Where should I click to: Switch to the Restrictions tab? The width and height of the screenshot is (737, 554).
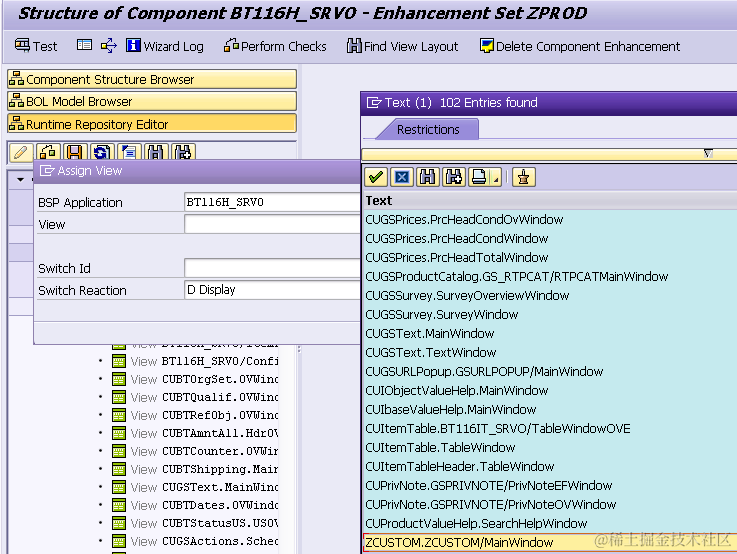pos(428,129)
